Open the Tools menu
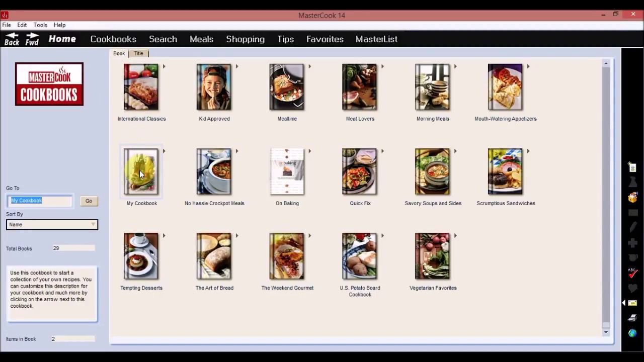 [x=40, y=25]
